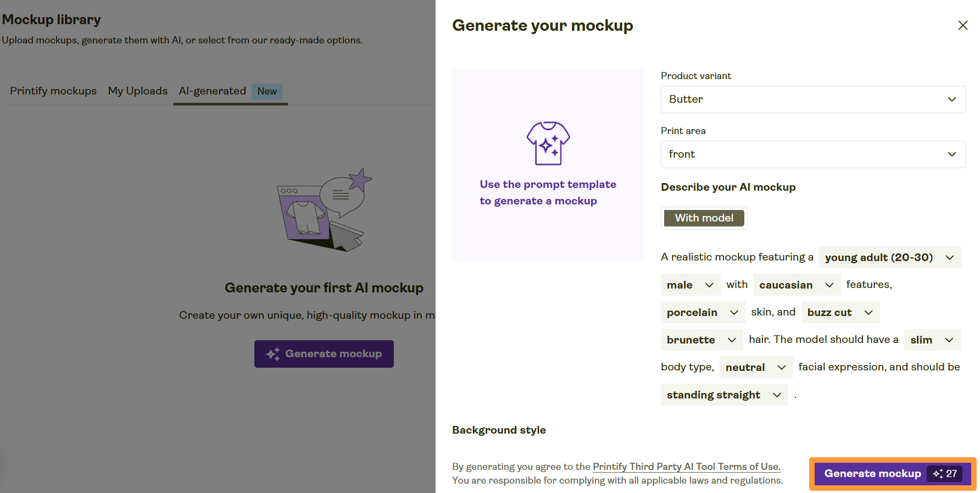Screen dimensions: 980x493
Task: Click the purple Generate mockup button with credits
Action: tap(873, 473)
